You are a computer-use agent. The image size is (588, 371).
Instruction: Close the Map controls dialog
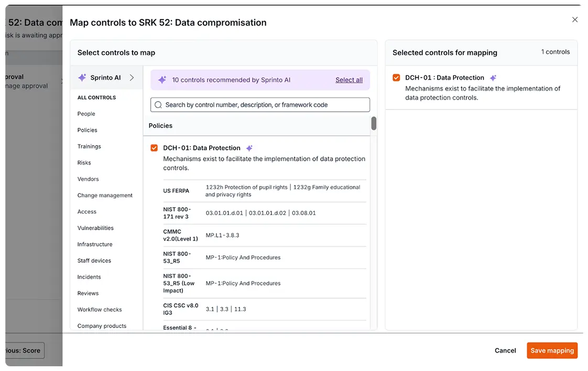click(x=575, y=20)
